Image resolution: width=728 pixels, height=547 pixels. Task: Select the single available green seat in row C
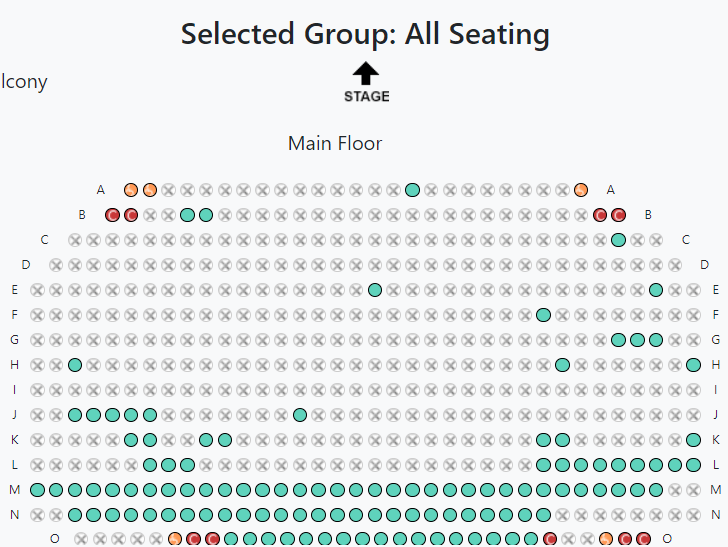pyautogui.click(x=618, y=240)
